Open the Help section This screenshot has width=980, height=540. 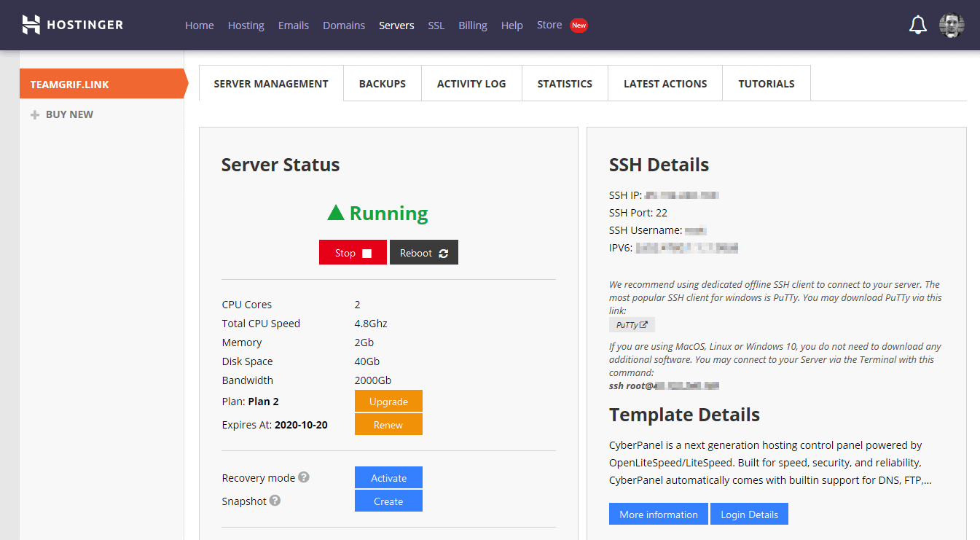click(x=512, y=26)
